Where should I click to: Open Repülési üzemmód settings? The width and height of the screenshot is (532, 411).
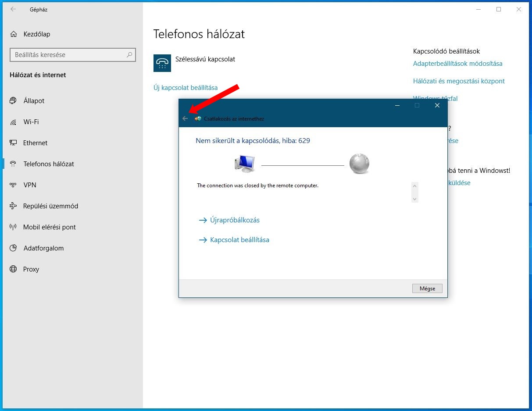click(x=50, y=206)
